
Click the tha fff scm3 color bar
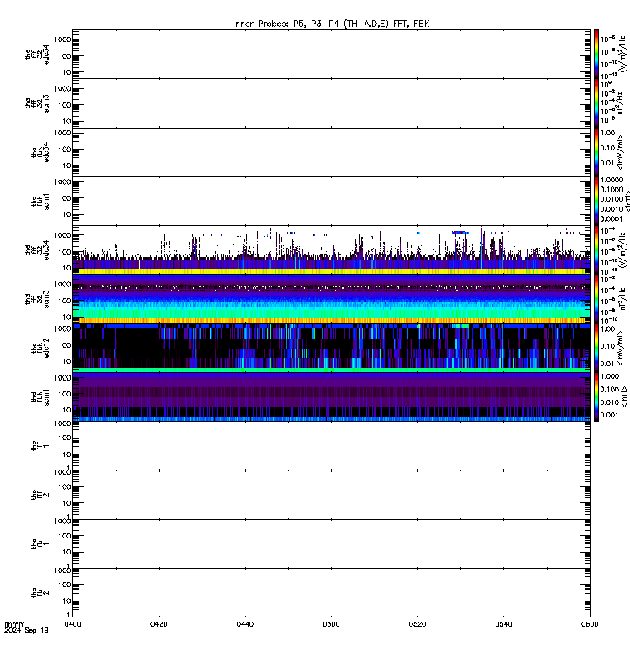point(596,103)
